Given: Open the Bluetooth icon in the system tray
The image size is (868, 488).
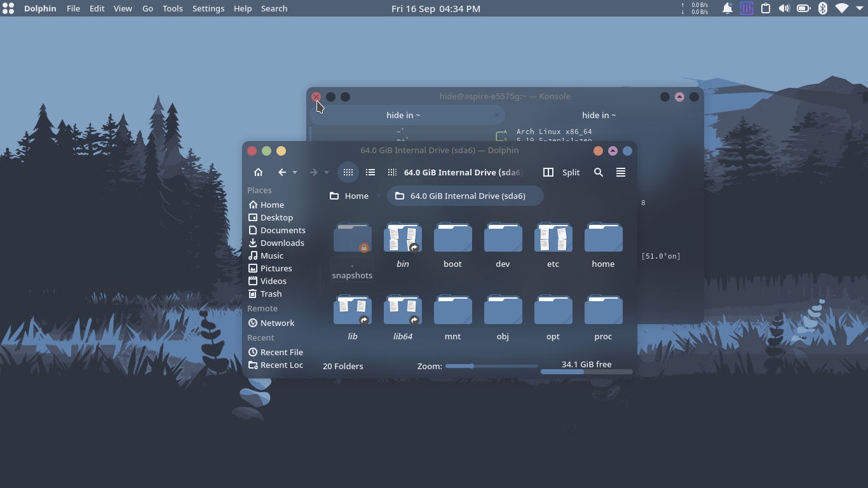Looking at the screenshot, I should [823, 8].
